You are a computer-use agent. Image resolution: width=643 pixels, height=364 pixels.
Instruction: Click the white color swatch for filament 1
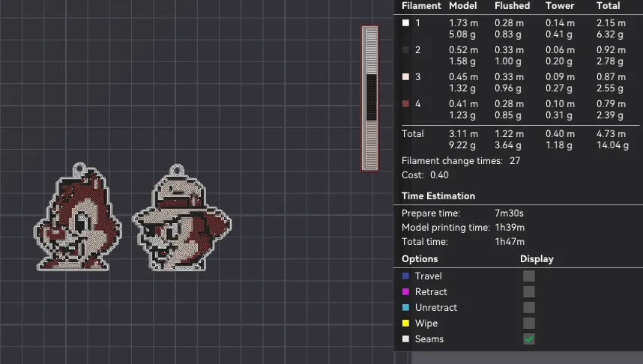pos(405,23)
